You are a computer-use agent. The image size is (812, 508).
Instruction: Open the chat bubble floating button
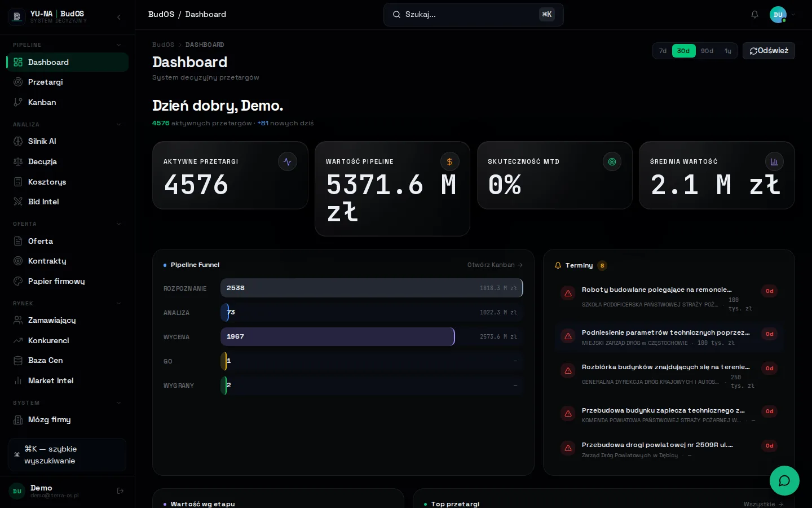click(x=784, y=480)
